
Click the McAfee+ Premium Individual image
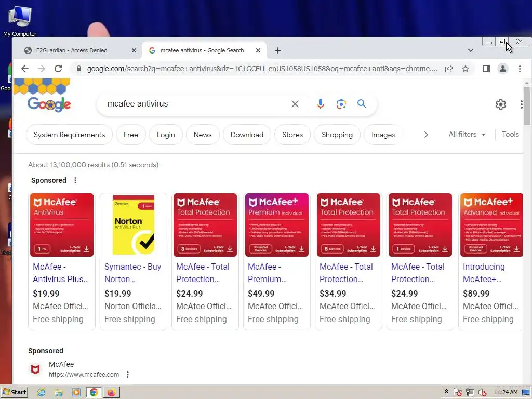tap(277, 225)
